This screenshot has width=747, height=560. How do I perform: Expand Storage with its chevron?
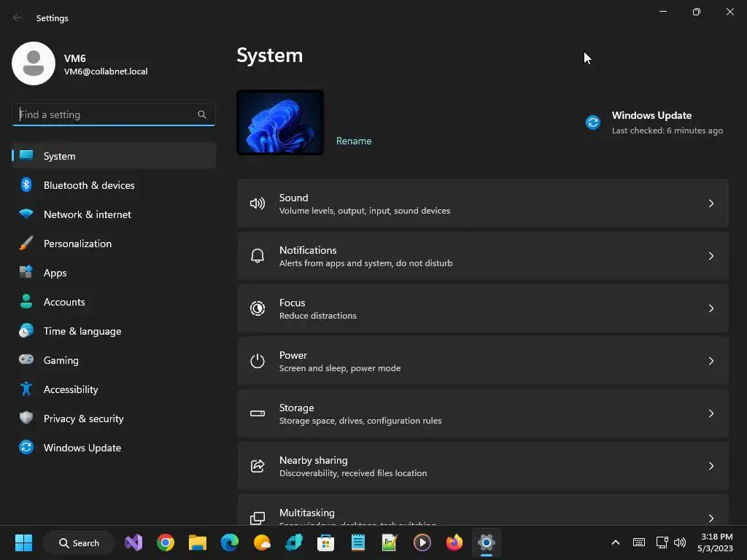click(x=711, y=413)
